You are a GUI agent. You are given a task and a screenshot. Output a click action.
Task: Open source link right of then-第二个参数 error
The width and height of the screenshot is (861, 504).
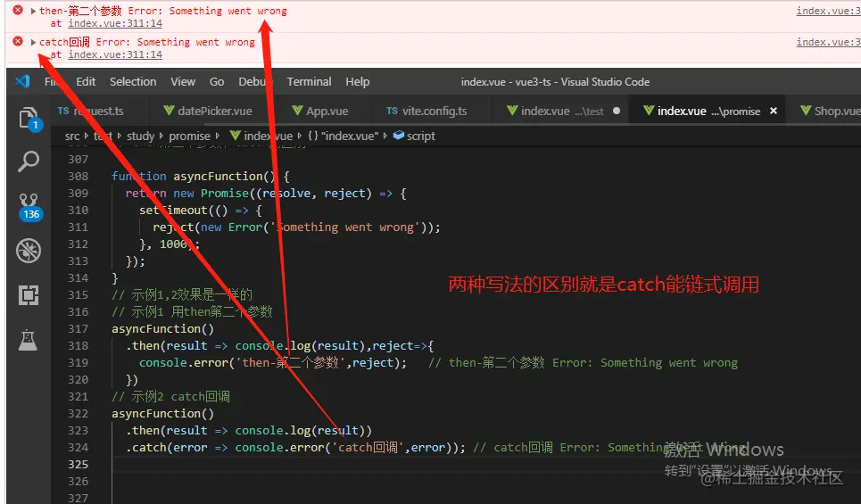coord(829,11)
